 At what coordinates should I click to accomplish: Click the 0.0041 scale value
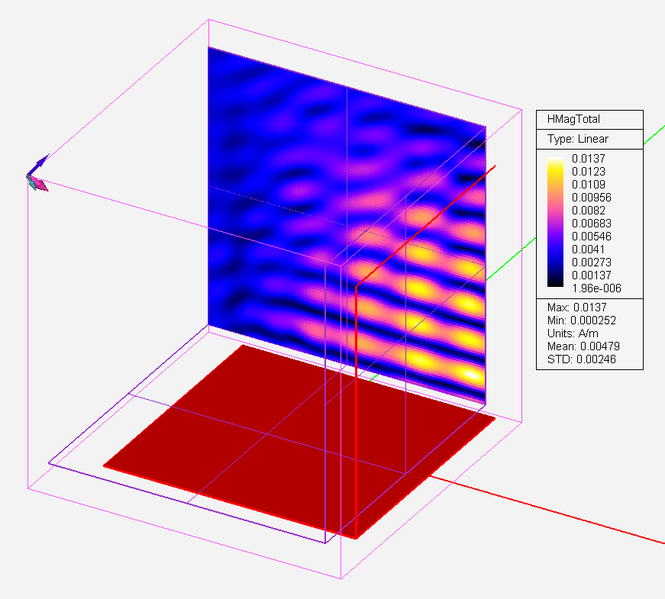point(588,249)
